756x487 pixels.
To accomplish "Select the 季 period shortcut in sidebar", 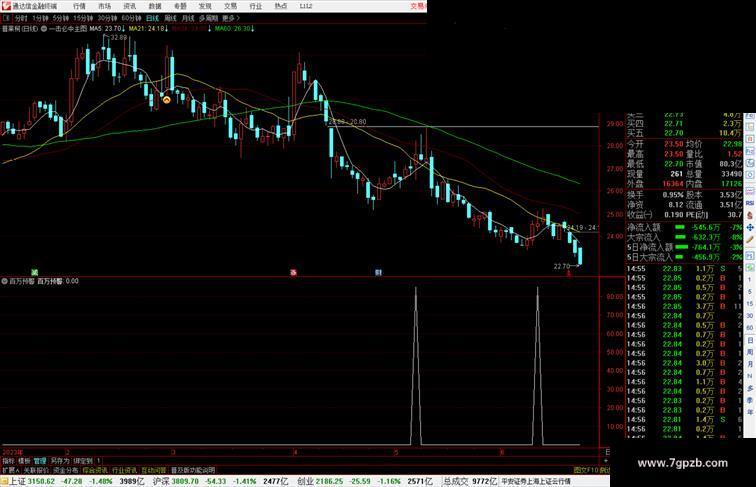I will click(x=750, y=400).
